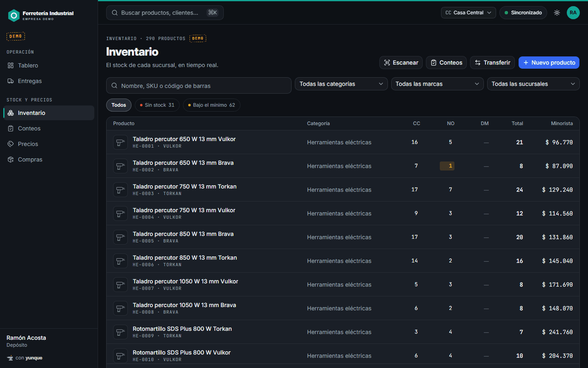Open the Todas las sucursales dropdown
Image resolution: width=588 pixels, height=368 pixels.
click(x=533, y=84)
